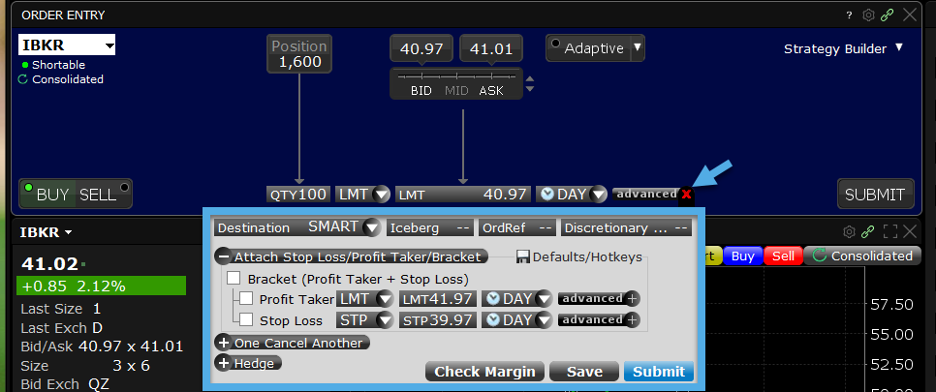Open Profit Taker DAY dropdown

543,299
